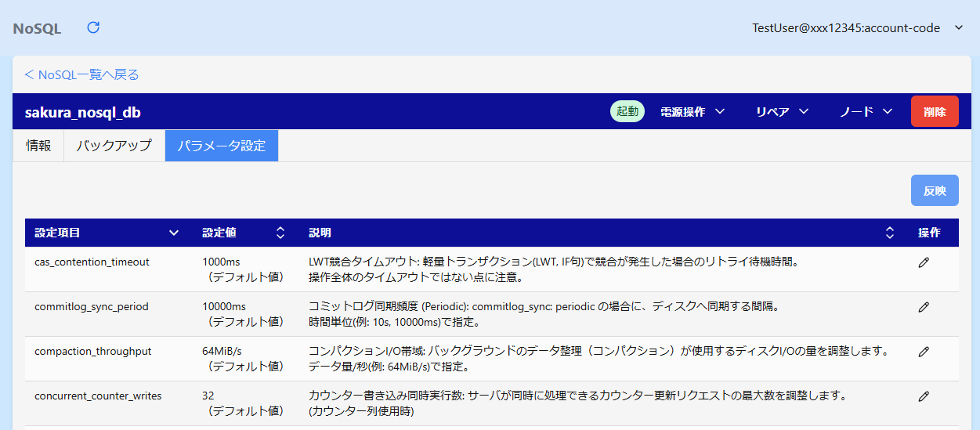The width and height of the screenshot is (980, 430).
Task: Edit the cas_contention_timeout parameter
Action: coord(924,262)
